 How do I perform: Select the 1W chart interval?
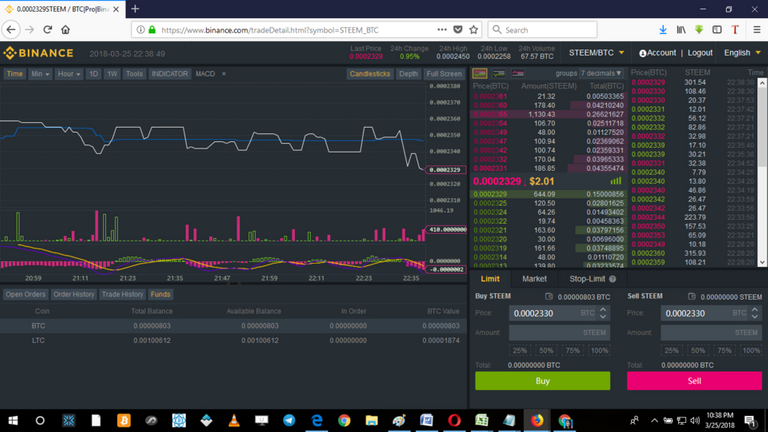112,74
